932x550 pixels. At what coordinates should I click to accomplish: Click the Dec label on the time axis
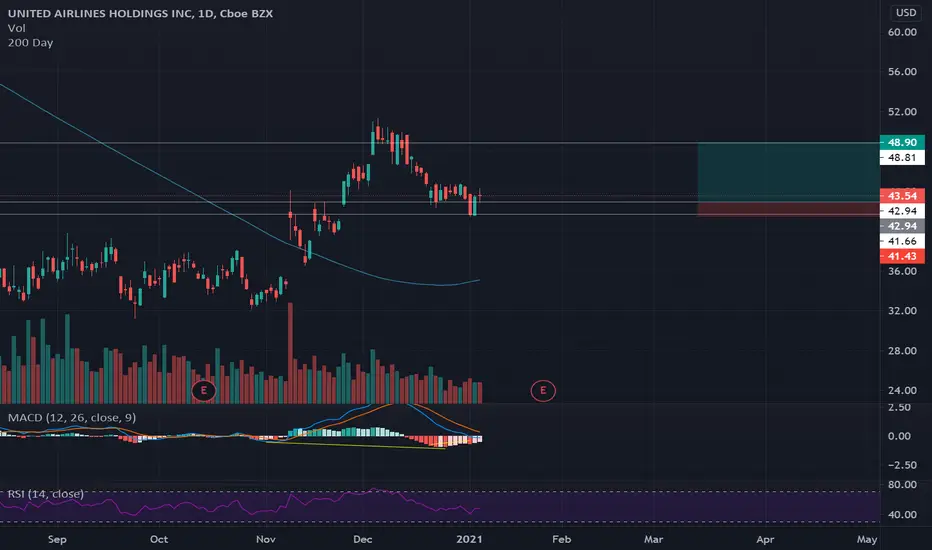coord(363,539)
